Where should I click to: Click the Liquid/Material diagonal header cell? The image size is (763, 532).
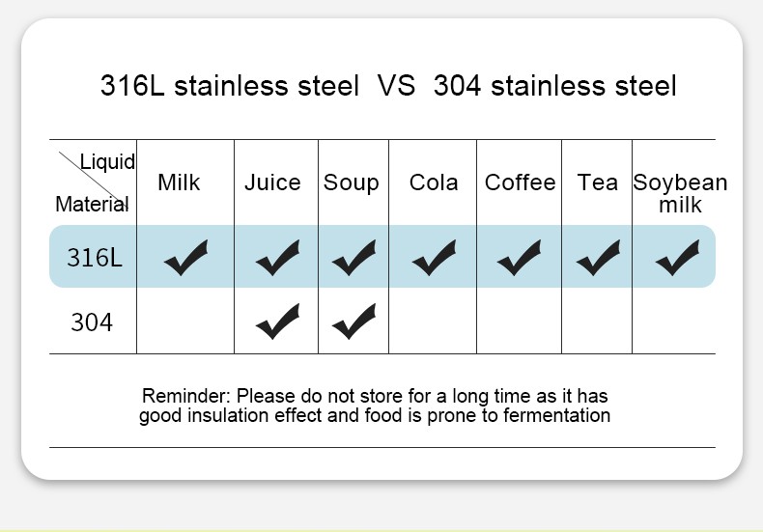93,182
